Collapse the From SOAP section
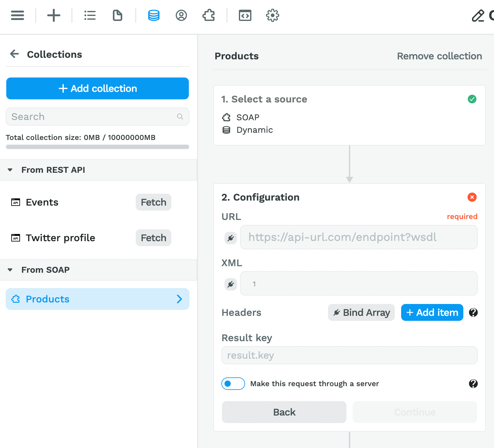Viewport: 494px width, 448px height. pyautogui.click(x=10, y=270)
